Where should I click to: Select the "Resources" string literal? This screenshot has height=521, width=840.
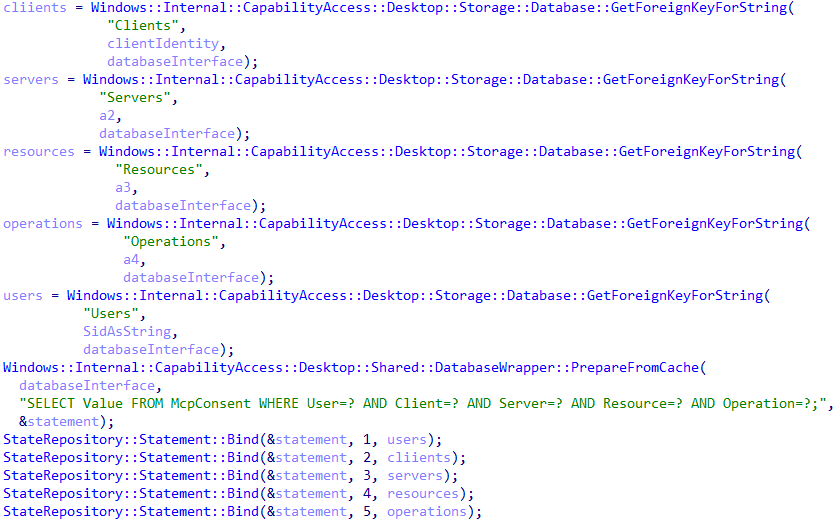tap(156, 169)
